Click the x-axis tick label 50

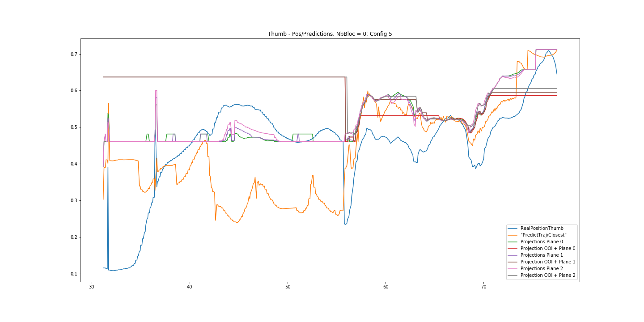288,287
